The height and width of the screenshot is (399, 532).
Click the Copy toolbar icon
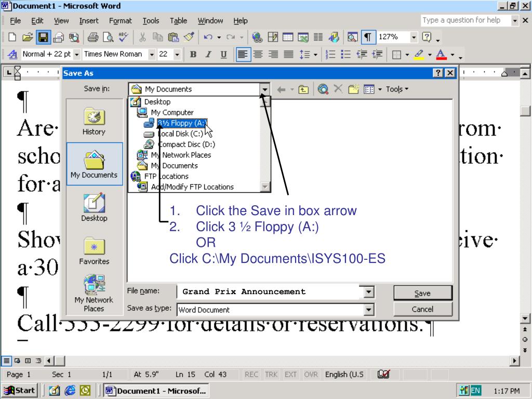(158, 37)
